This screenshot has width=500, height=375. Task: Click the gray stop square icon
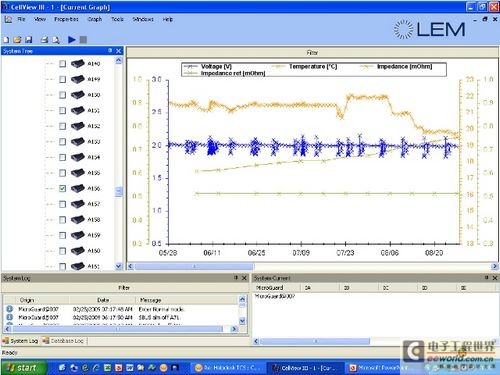point(83,40)
